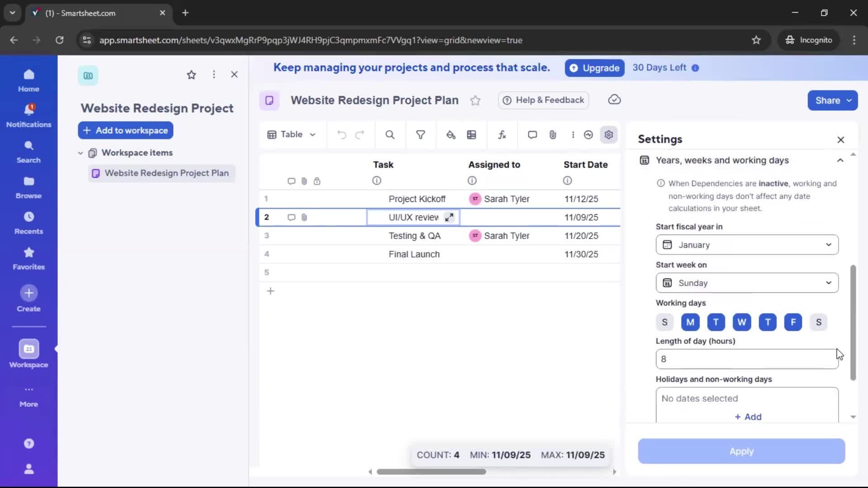Open sheet settings gear
868x488 pixels.
click(609, 135)
